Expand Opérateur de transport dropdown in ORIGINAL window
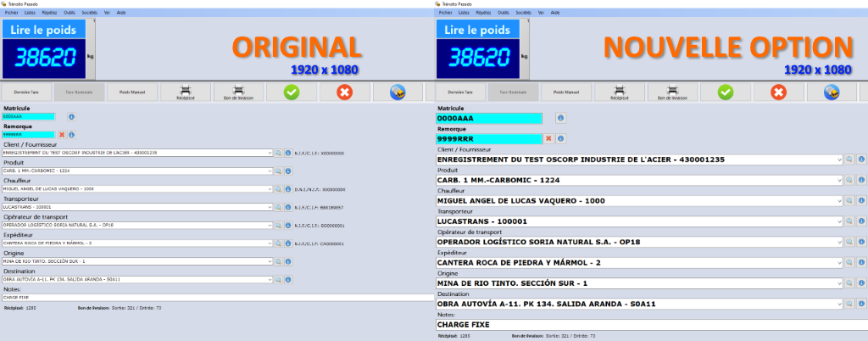Screen dimensions: 868x341 point(270,226)
